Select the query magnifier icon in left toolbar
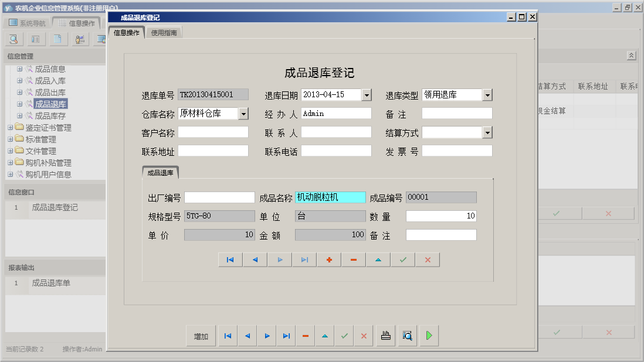The image size is (644, 362). pos(13,39)
